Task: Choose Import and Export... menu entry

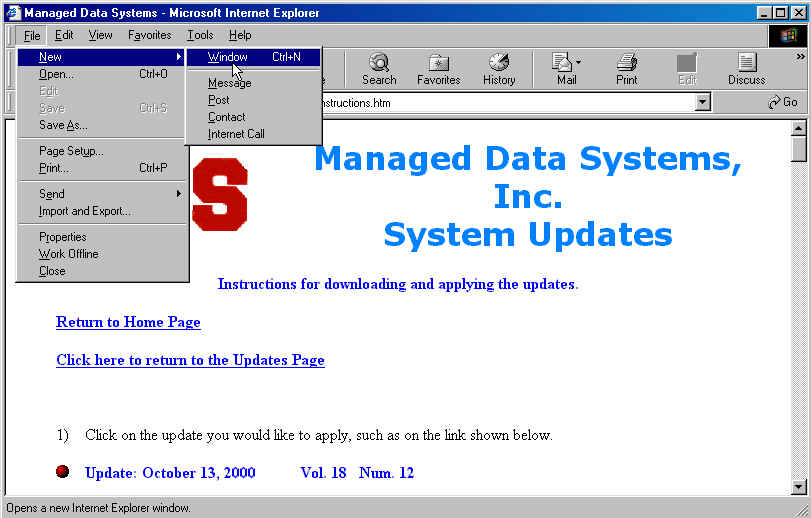Action: pos(101,211)
